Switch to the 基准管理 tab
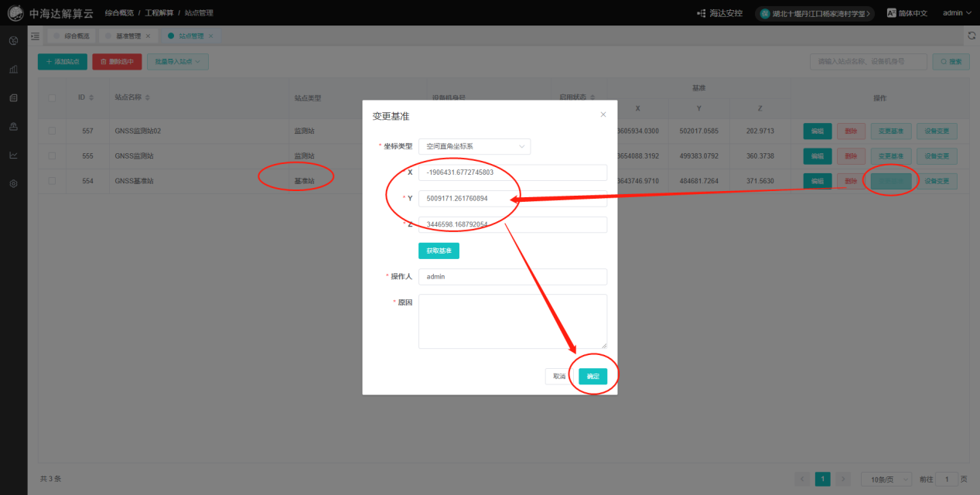The width and height of the screenshot is (980, 495). (128, 36)
